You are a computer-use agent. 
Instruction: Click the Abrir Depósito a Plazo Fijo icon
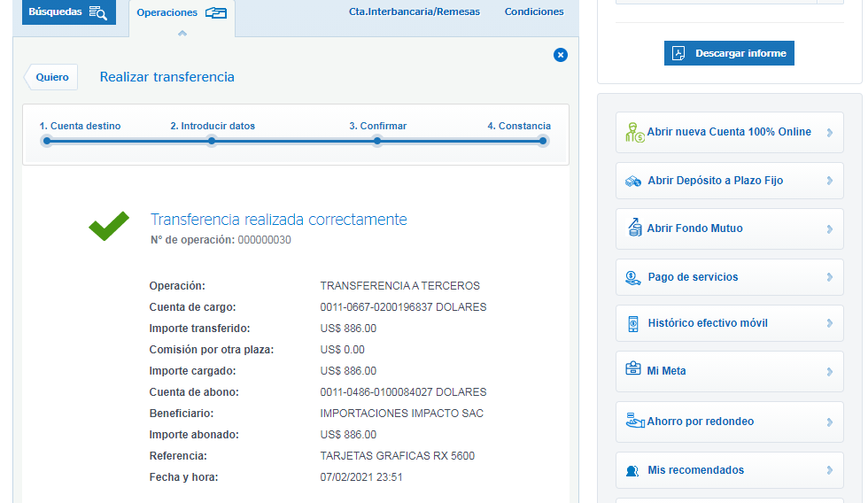click(x=633, y=181)
